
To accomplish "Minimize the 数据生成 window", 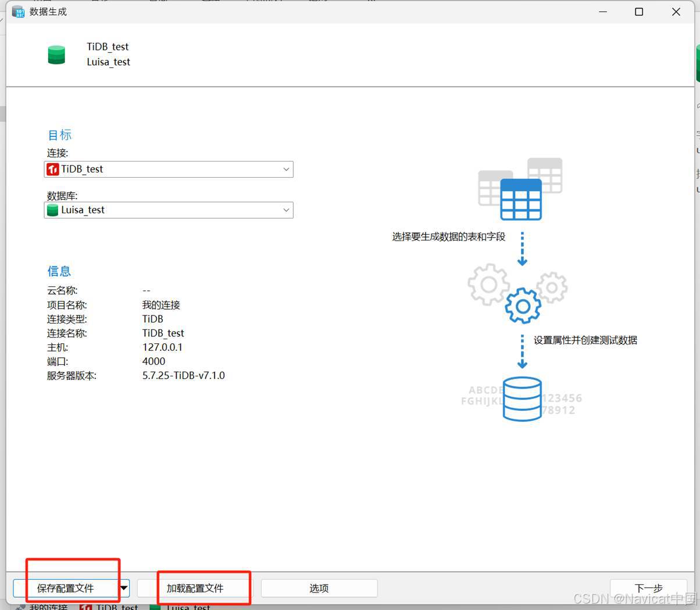I will pyautogui.click(x=603, y=12).
